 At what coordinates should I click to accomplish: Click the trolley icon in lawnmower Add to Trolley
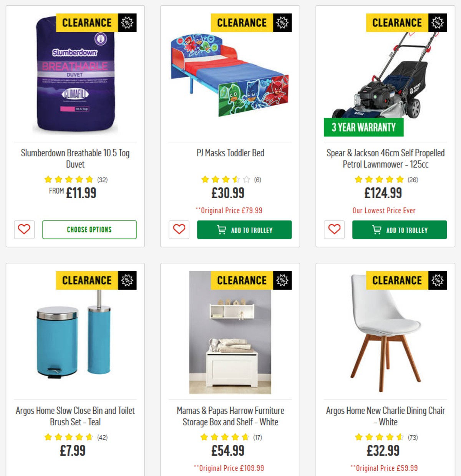377,230
